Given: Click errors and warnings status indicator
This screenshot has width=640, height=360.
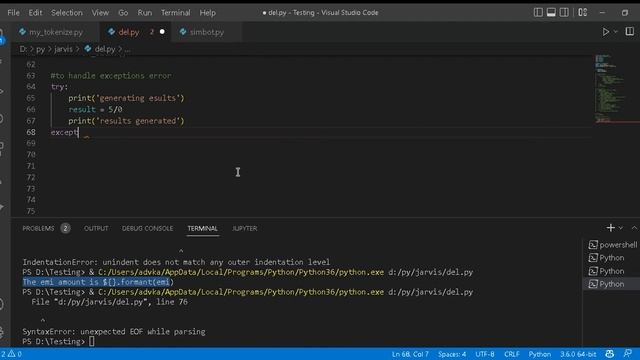Looking at the screenshot, I should pyautogui.click(x=11, y=354).
